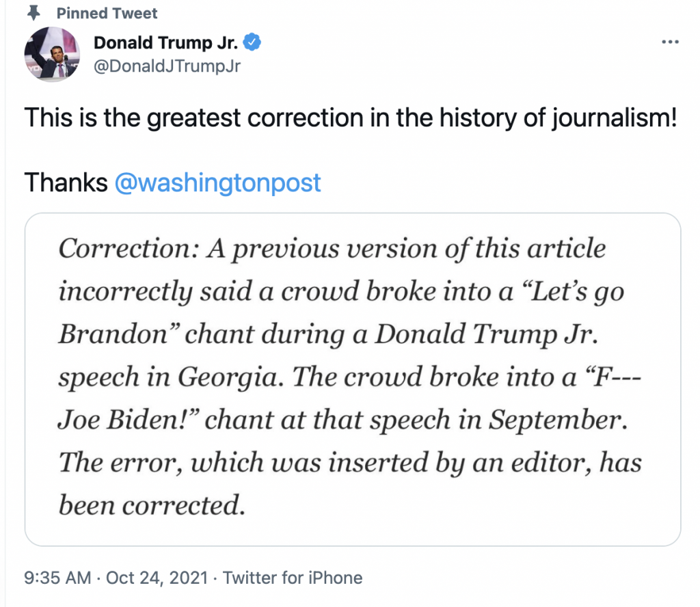Open Donald Trump Jr.'s profile avatar
700x607 pixels.
[52, 55]
